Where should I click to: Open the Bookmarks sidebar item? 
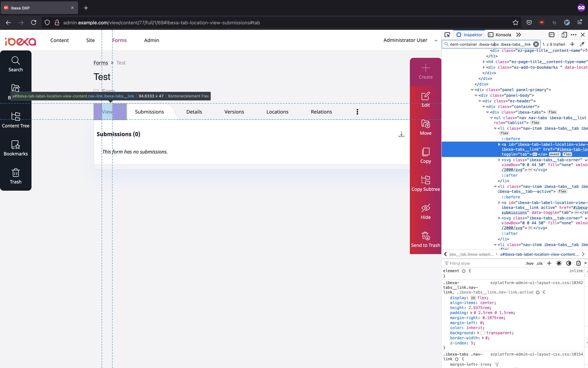pyautogui.click(x=16, y=148)
